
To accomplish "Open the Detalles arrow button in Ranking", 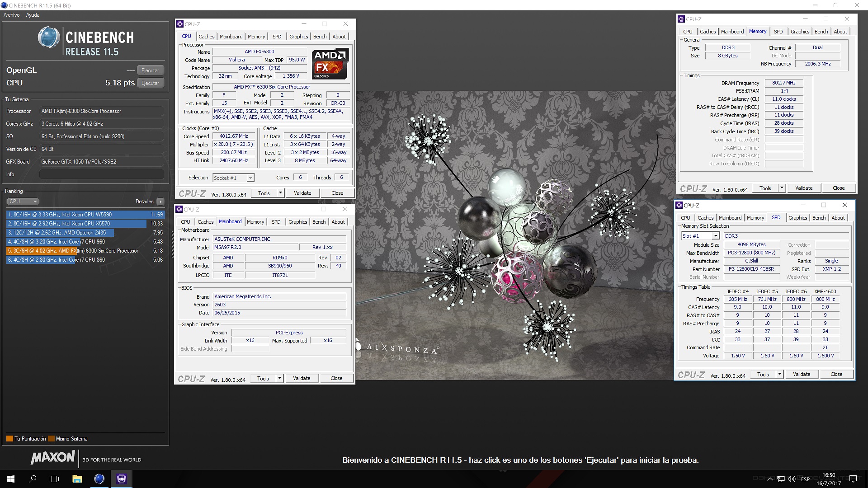I will coord(160,202).
